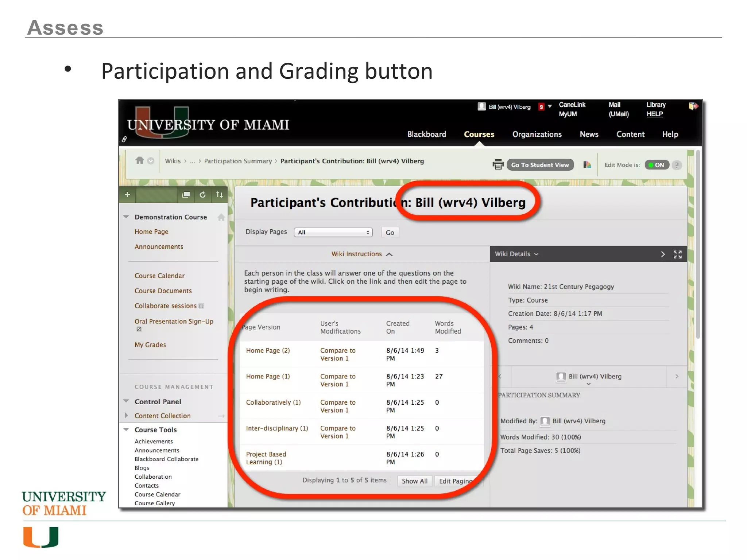
Task: Click the Content Collection arrow icon
Action: (221, 416)
